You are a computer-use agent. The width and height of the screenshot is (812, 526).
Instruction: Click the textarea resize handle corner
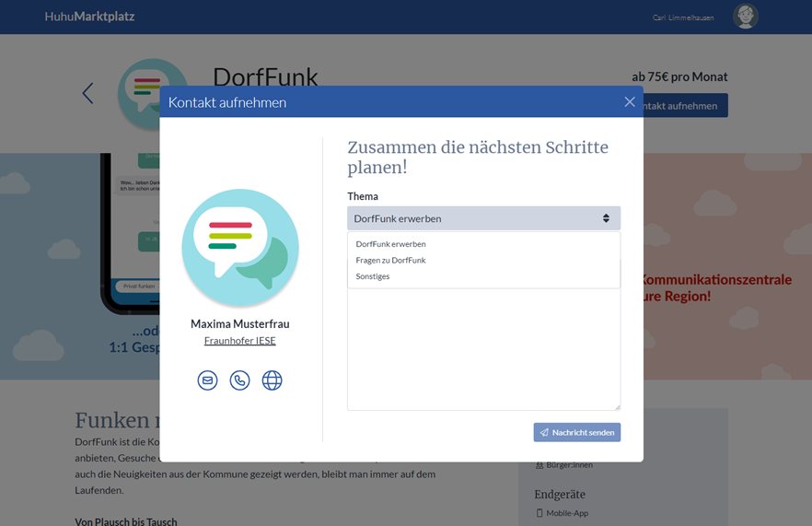coord(617,407)
